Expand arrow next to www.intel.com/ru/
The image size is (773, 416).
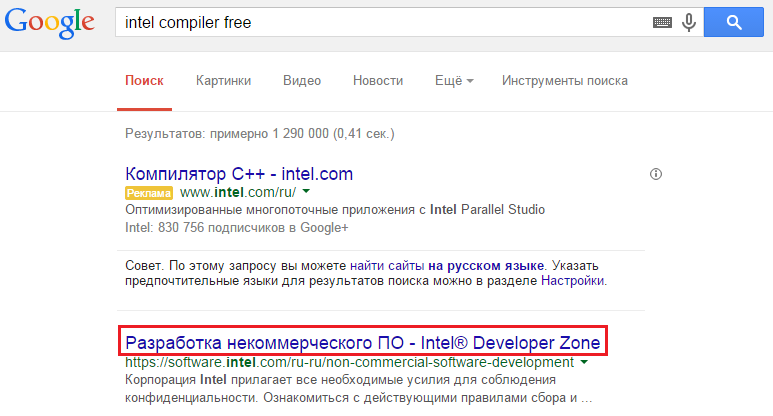click(x=306, y=191)
